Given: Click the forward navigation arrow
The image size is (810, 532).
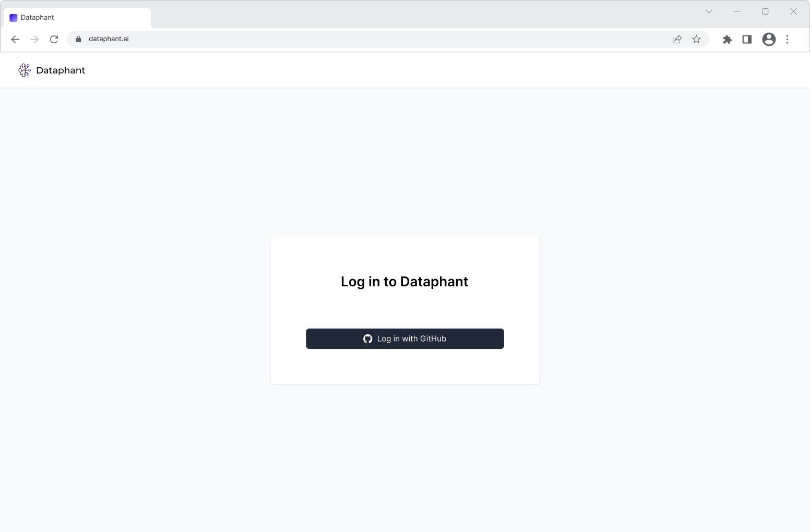Looking at the screenshot, I should click(x=34, y=39).
